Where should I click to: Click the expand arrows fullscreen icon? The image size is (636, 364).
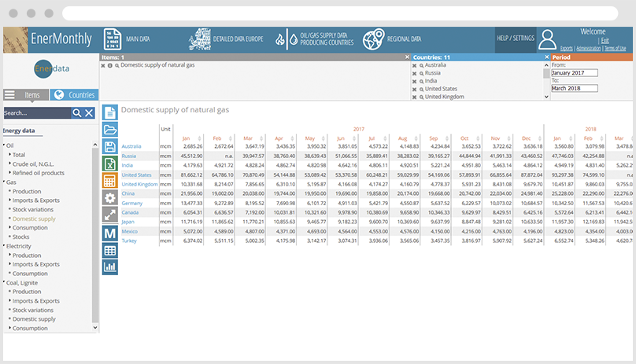click(109, 215)
